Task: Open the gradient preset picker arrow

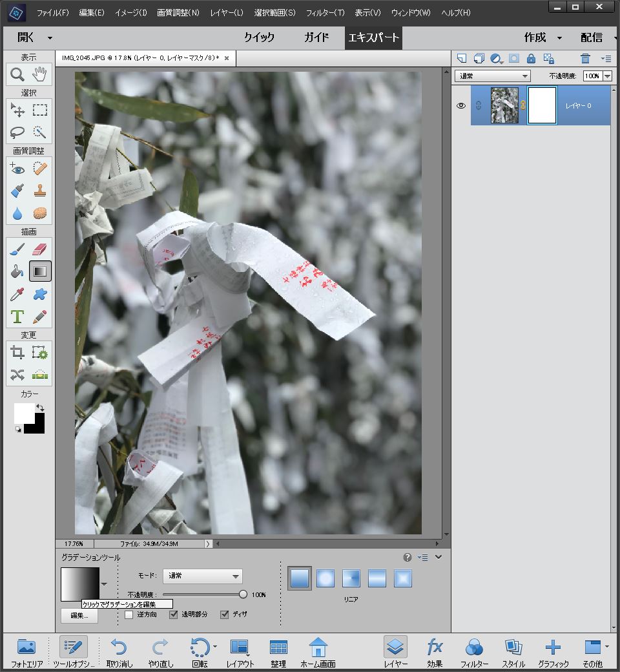Action: pos(105,584)
